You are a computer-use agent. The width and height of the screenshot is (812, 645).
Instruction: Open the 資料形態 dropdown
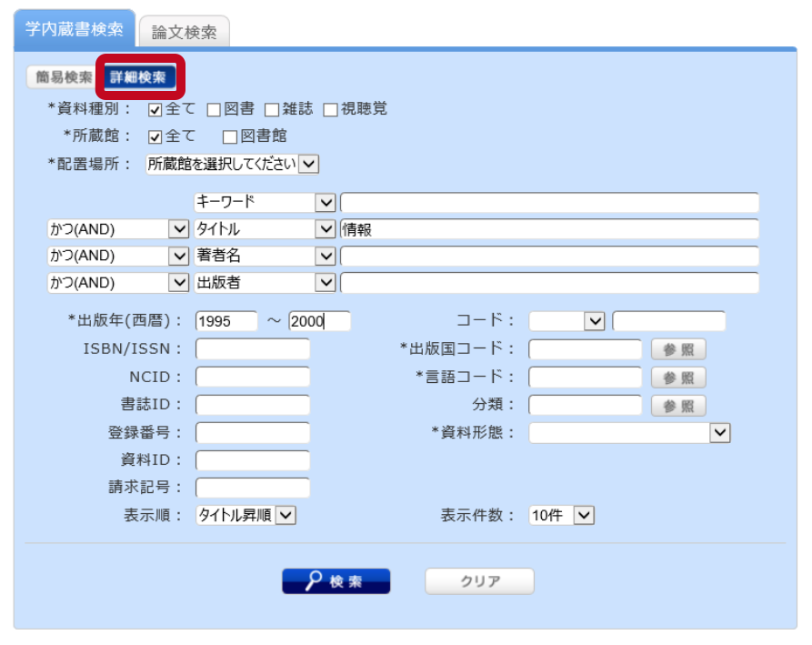pos(629,433)
